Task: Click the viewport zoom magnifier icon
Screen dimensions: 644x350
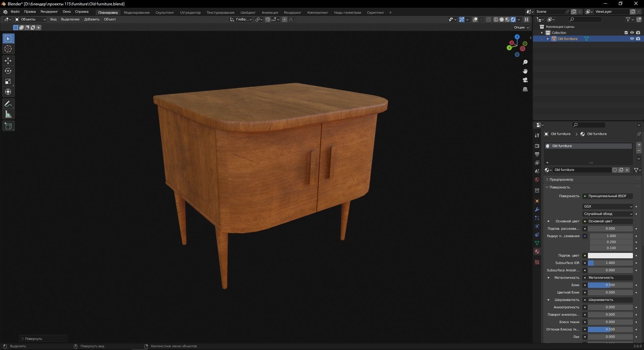Action: [x=525, y=62]
